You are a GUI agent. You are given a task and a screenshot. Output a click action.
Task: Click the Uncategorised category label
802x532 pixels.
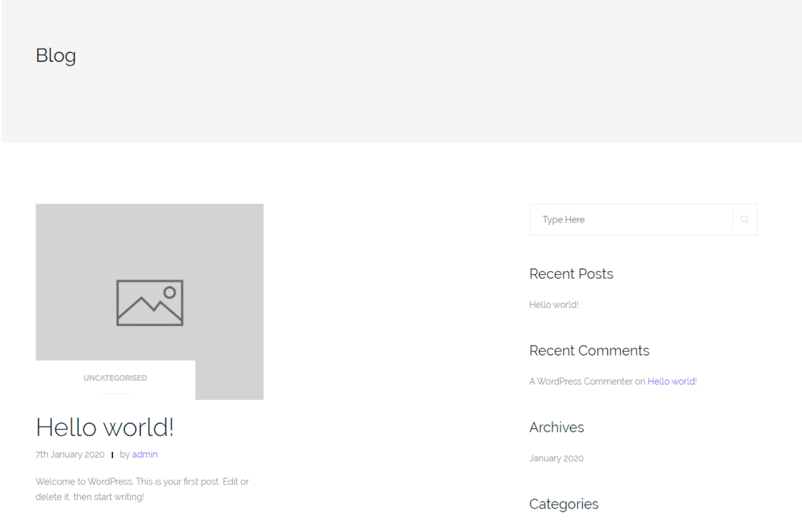(x=115, y=378)
